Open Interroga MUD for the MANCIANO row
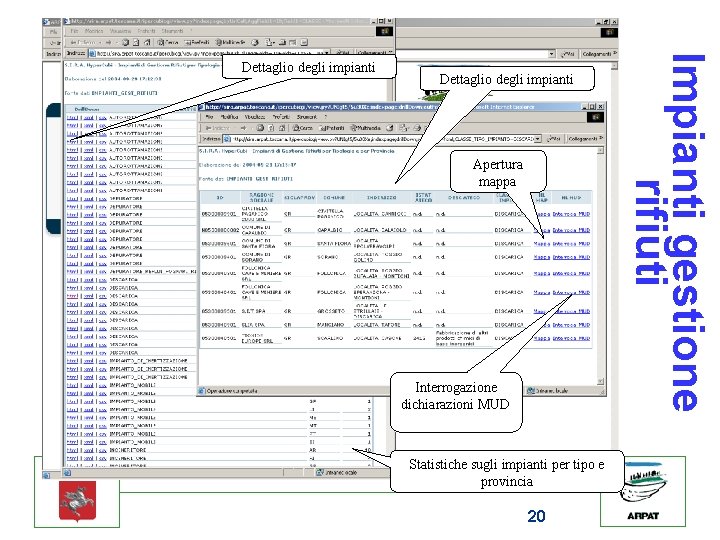This screenshot has width=720, height=540. click(x=572, y=325)
